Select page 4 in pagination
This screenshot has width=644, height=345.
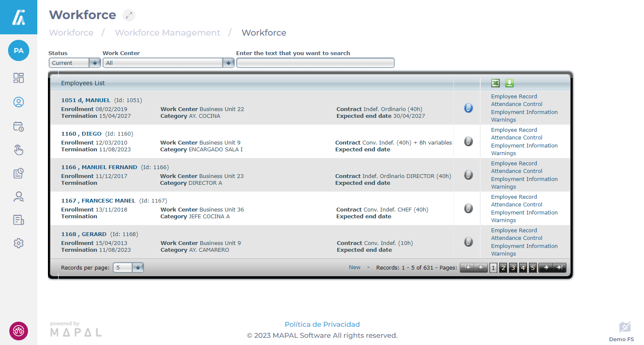pos(523,268)
